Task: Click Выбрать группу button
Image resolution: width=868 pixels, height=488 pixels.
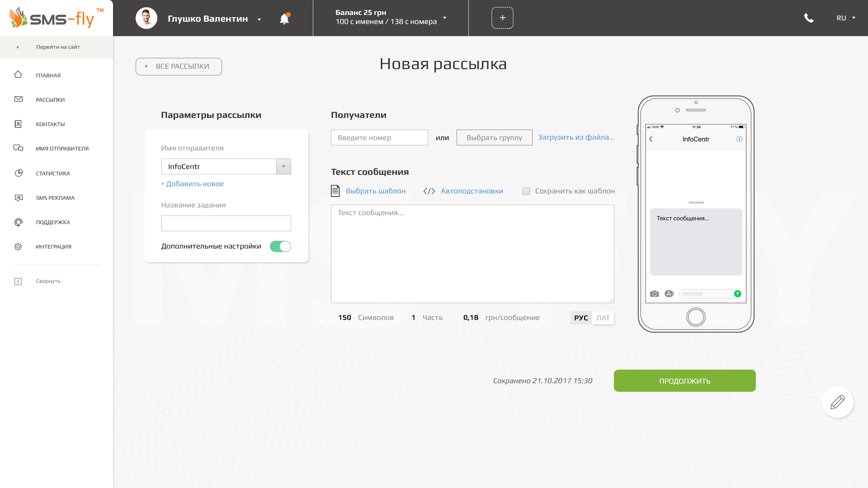Action: point(494,137)
